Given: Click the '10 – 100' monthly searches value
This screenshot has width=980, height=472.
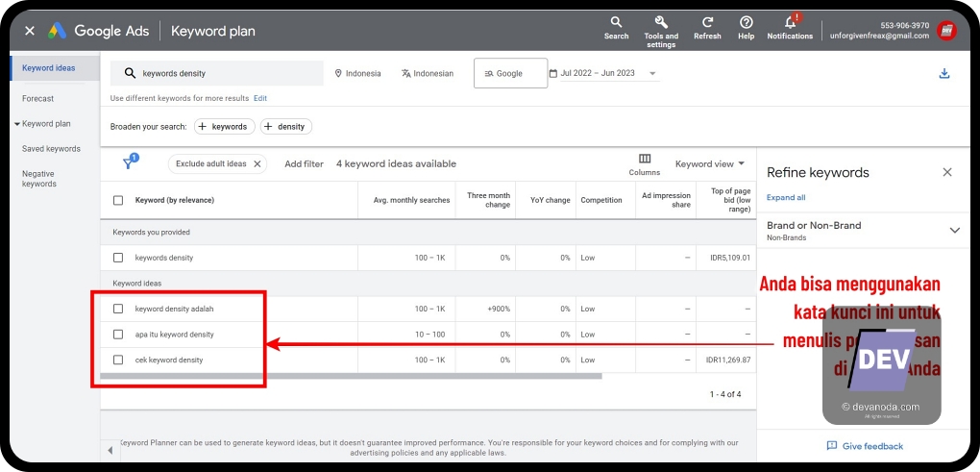Looking at the screenshot, I should click(x=430, y=335).
